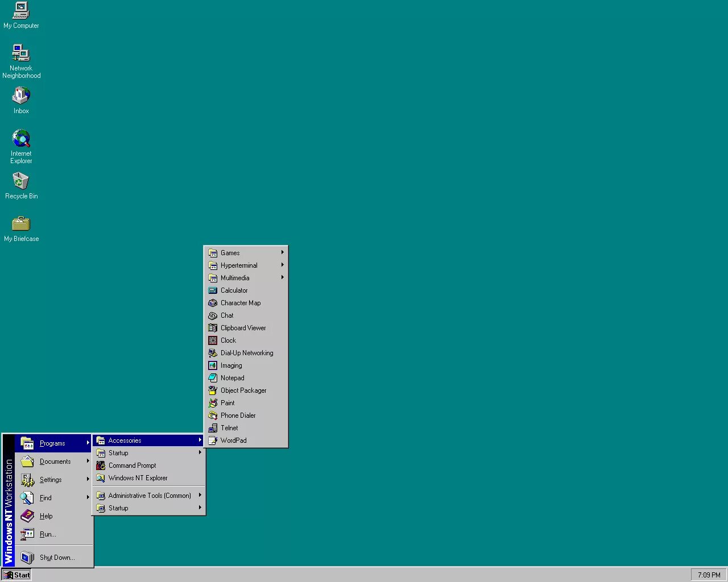Expand the common Startup submenu arrow at bottom

[200, 508]
